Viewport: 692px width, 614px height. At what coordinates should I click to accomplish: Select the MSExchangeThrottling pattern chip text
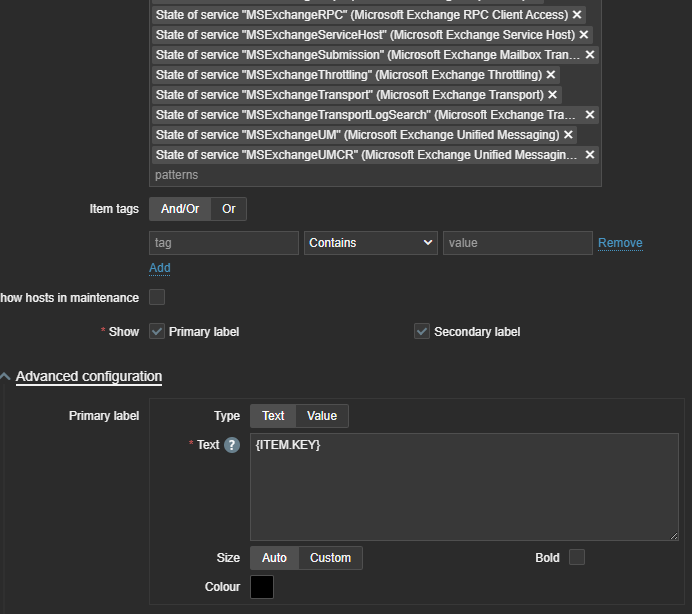point(349,75)
